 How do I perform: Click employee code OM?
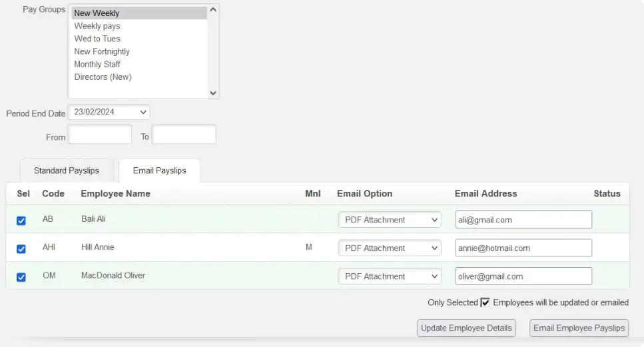(x=49, y=276)
